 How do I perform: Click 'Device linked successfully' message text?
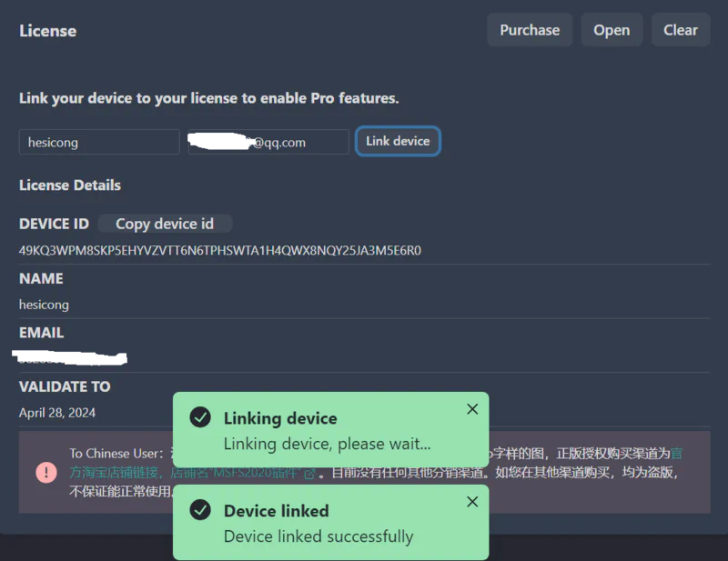318,536
